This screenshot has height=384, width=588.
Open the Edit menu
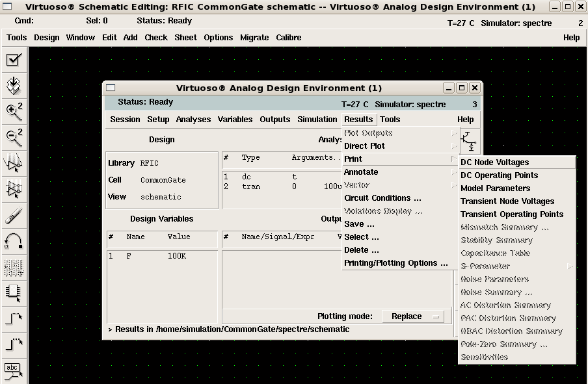click(109, 38)
